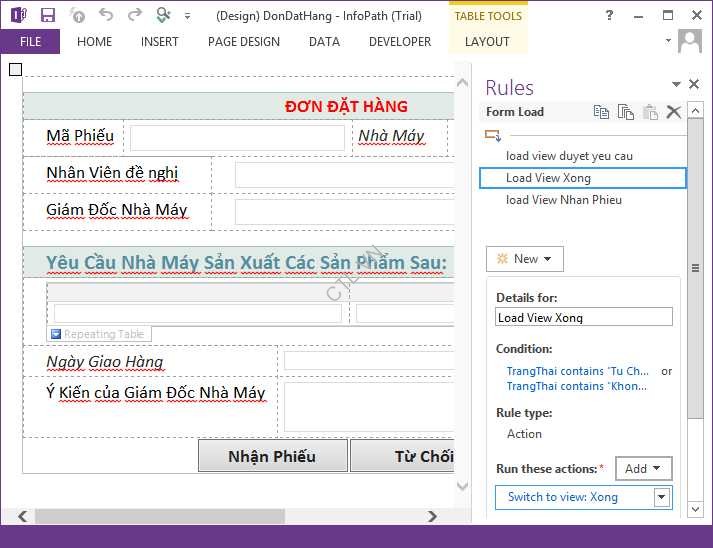
Task: Open the TrangThai condition link
Action: (577, 371)
